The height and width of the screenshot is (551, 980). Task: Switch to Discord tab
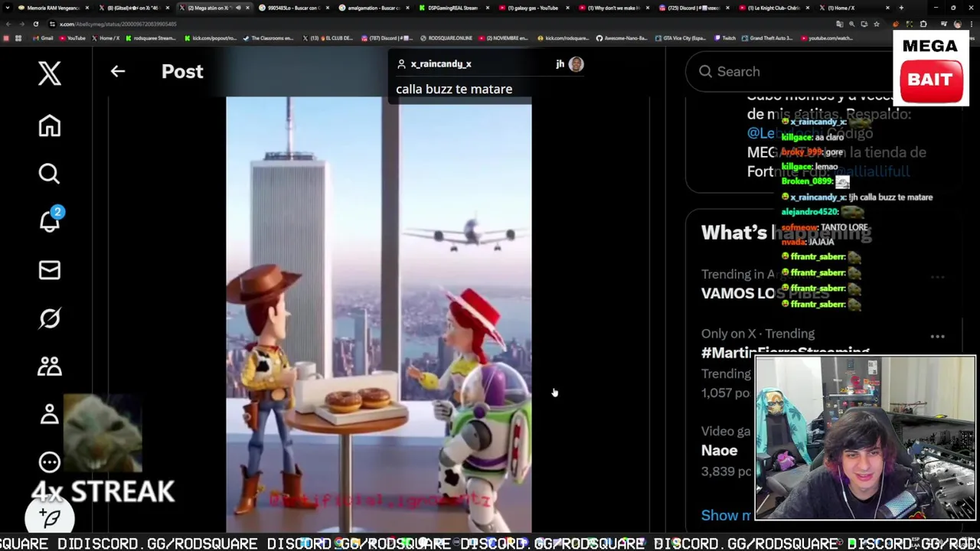point(693,8)
